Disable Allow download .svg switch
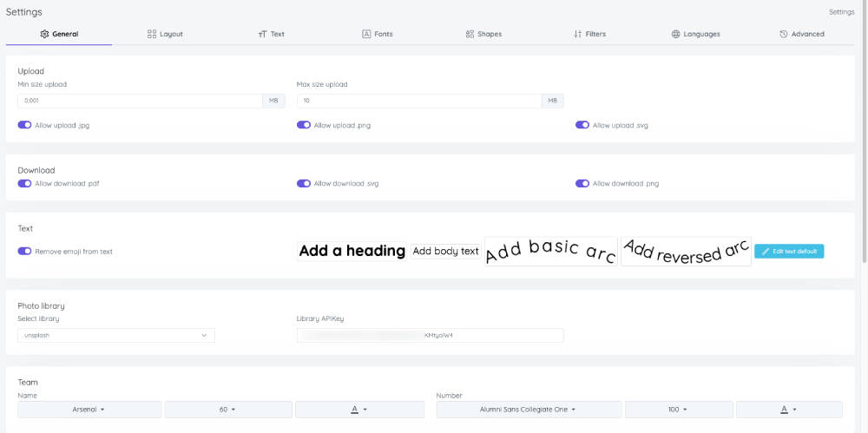The height and width of the screenshot is (433, 868). (x=304, y=184)
